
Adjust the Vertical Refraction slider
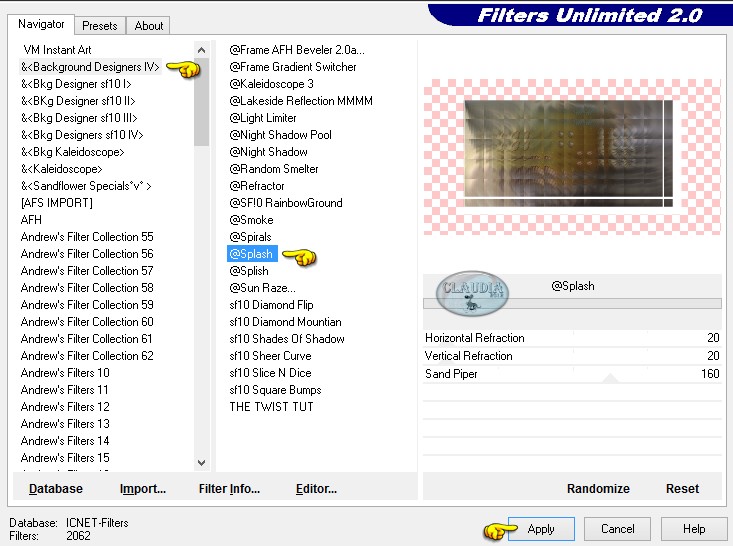point(572,356)
